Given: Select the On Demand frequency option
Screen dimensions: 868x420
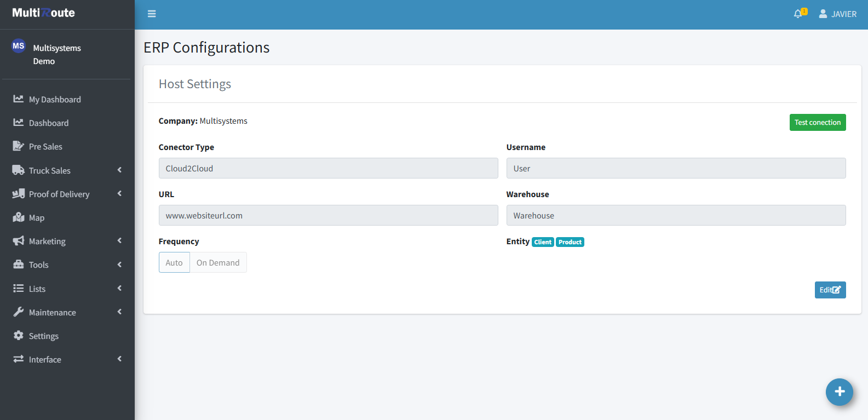Looking at the screenshot, I should pyautogui.click(x=218, y=263).
